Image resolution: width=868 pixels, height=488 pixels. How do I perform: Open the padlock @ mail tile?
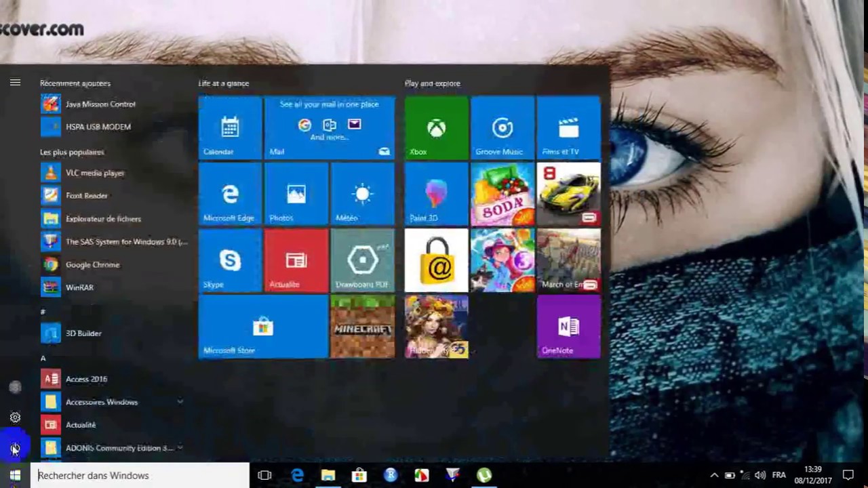436,261
